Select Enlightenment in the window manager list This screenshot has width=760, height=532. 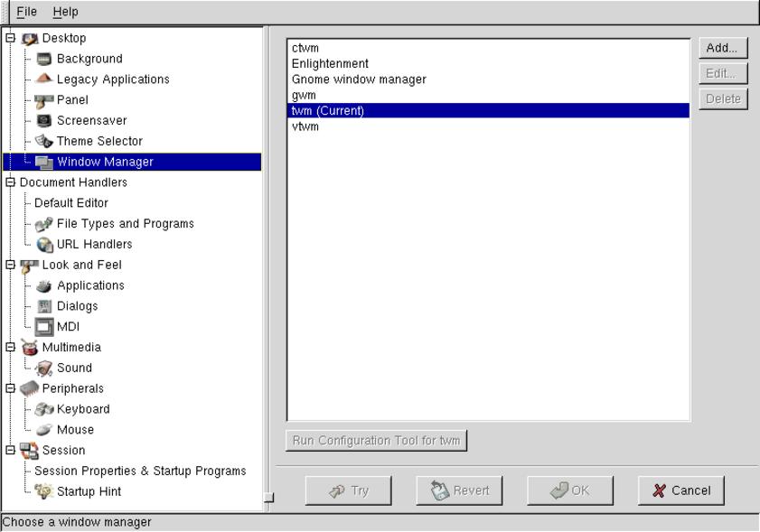tap(330, 64)
